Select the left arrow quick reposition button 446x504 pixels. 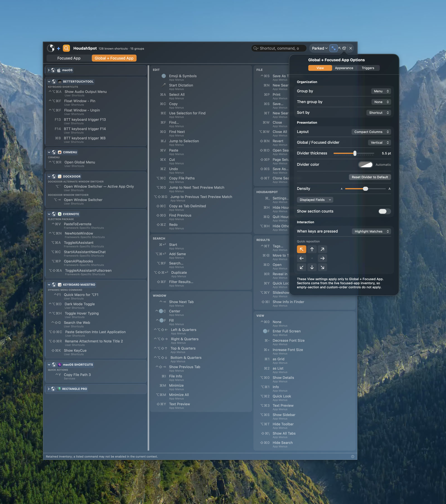pos(302,258)
